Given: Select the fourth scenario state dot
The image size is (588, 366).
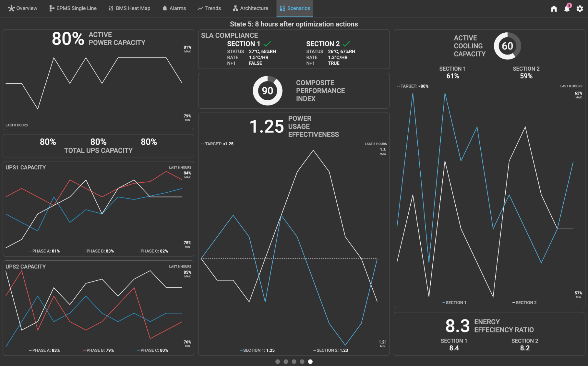Looking at the screenshot, I should [x=302, y=362].
